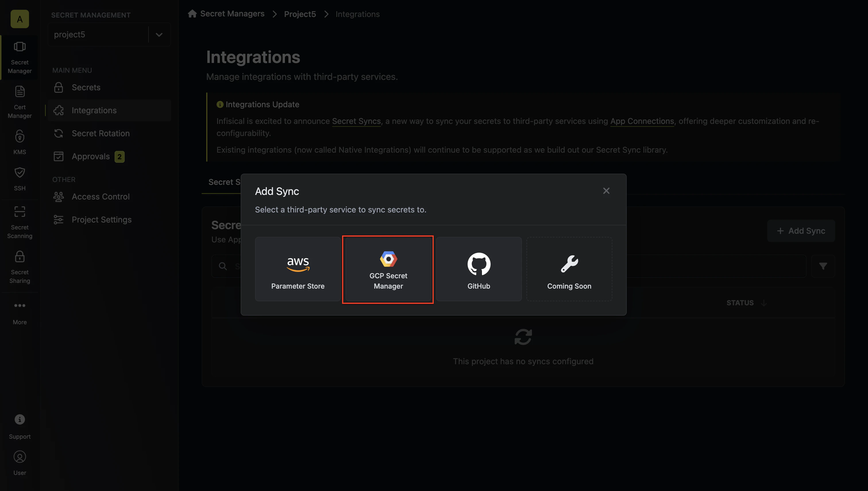Open the Secret Syncs documentation link
868x491 pixels.
pos(356,121)
